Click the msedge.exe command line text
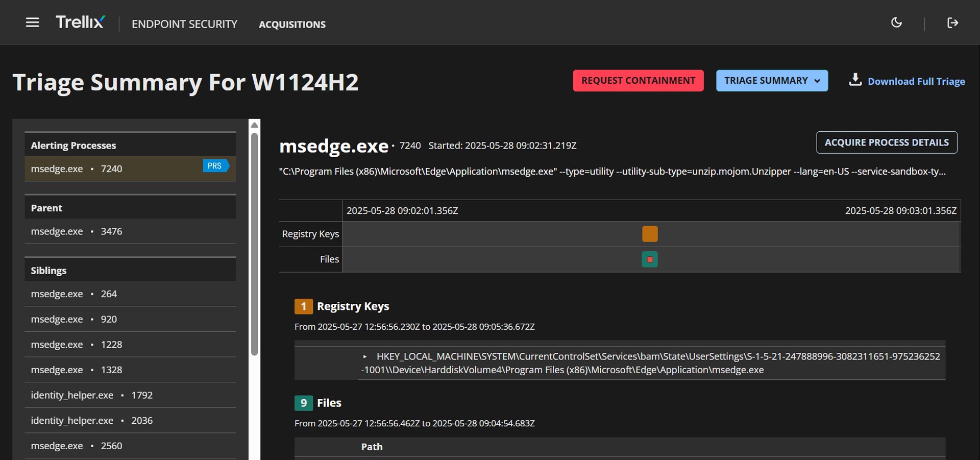The image size is (980, 460). (x=612, y=172)
